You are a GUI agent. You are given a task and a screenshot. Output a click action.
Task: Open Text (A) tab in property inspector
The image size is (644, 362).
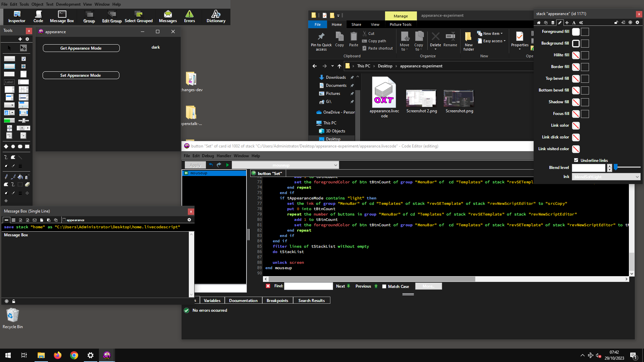point(574,23)
